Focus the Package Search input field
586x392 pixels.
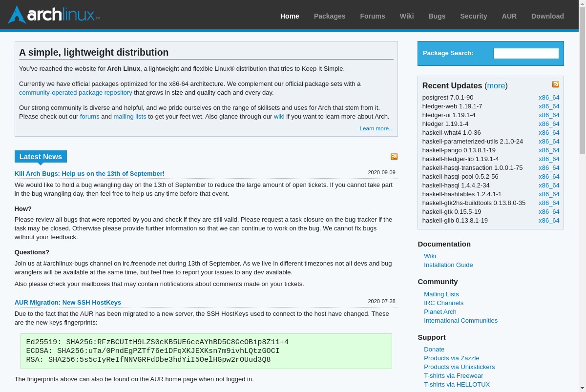(526, 53)
